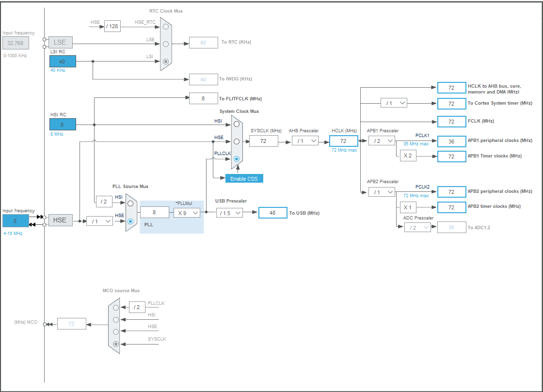Click APB1 Timer clocks value field
Viewport: 543px width, 392px height.
coord(451,157)
